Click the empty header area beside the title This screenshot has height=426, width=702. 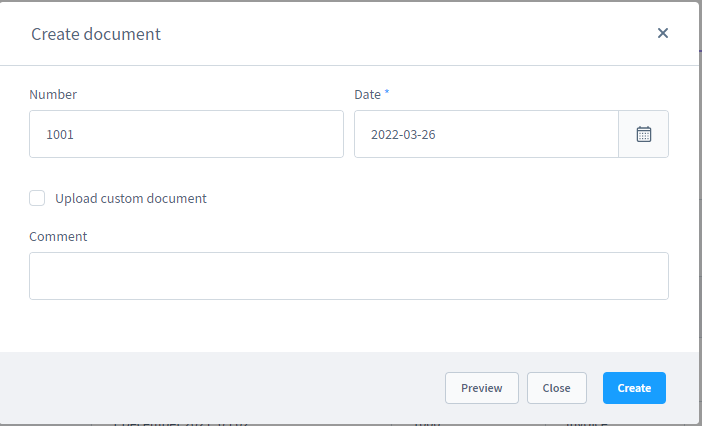tap(400, 34)
